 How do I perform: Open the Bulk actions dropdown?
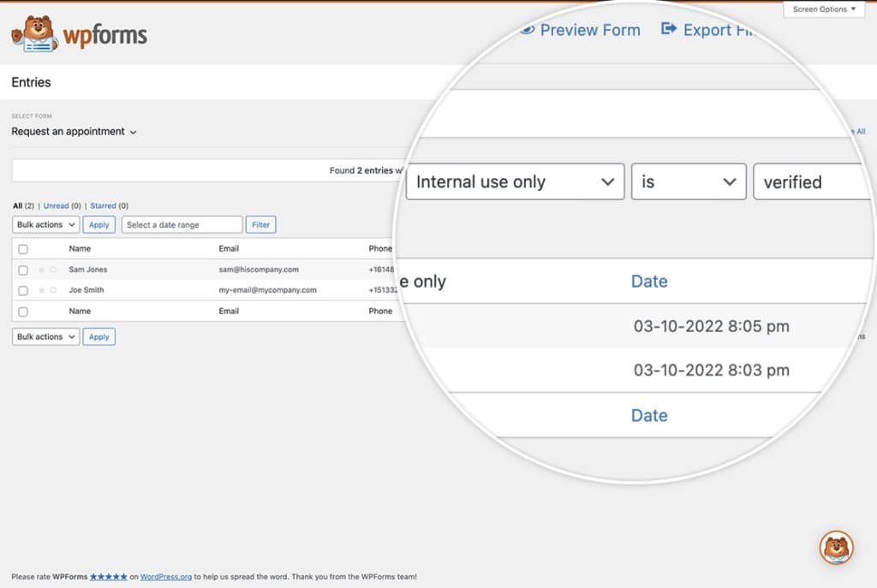[45, 224]
